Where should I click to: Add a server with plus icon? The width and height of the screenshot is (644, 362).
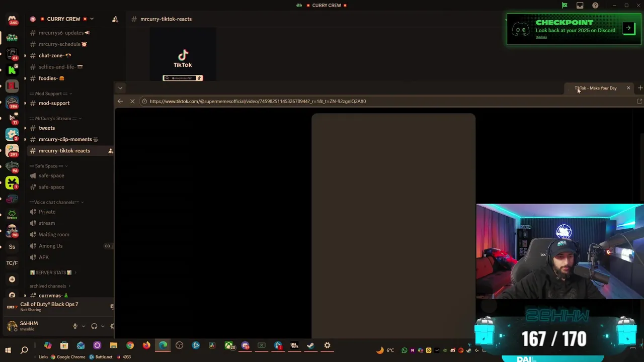pos(12,279)
